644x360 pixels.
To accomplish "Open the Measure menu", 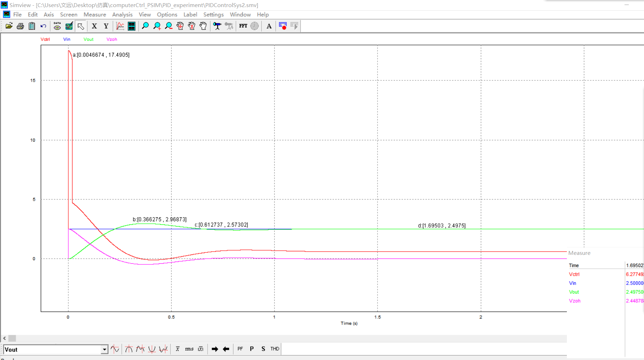I will point(95,15).
